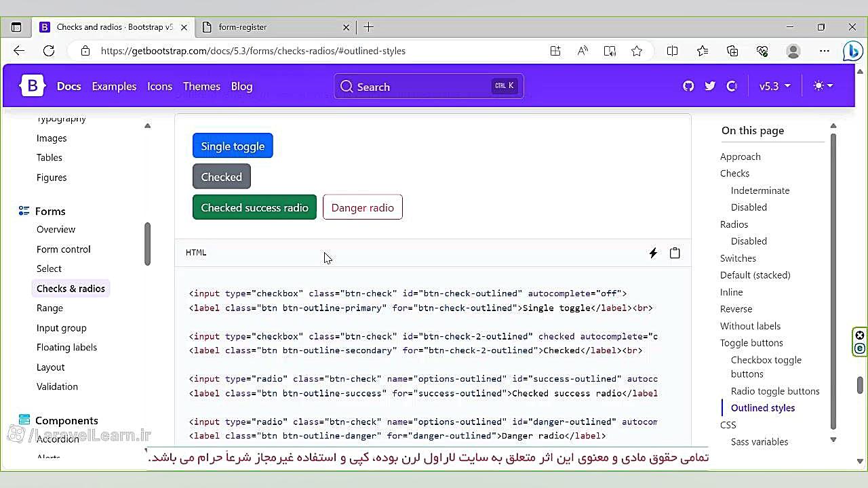Reload the page

tap(49, 51)
